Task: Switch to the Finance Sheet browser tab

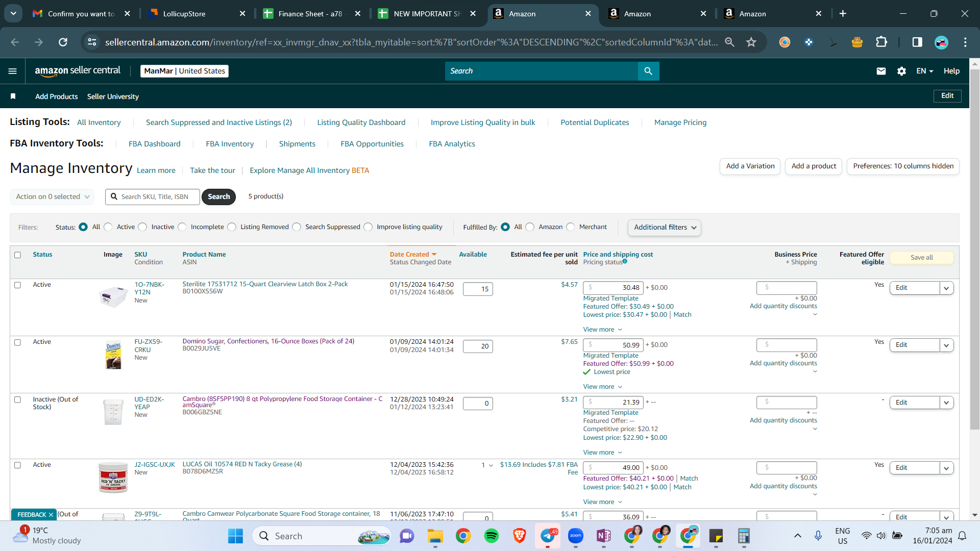Action: click(311, 14)
